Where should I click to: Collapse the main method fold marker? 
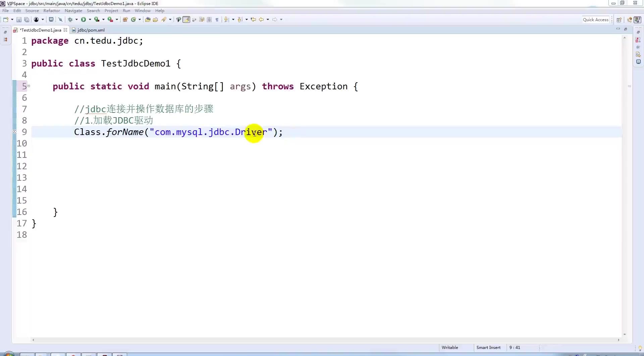coord(29,86)
